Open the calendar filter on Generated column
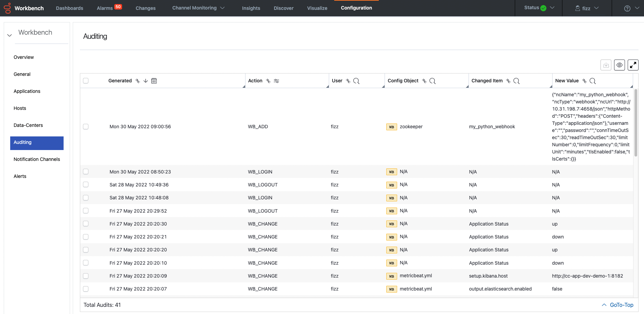This screenshot has width=644, height=314. pos(154,81)
